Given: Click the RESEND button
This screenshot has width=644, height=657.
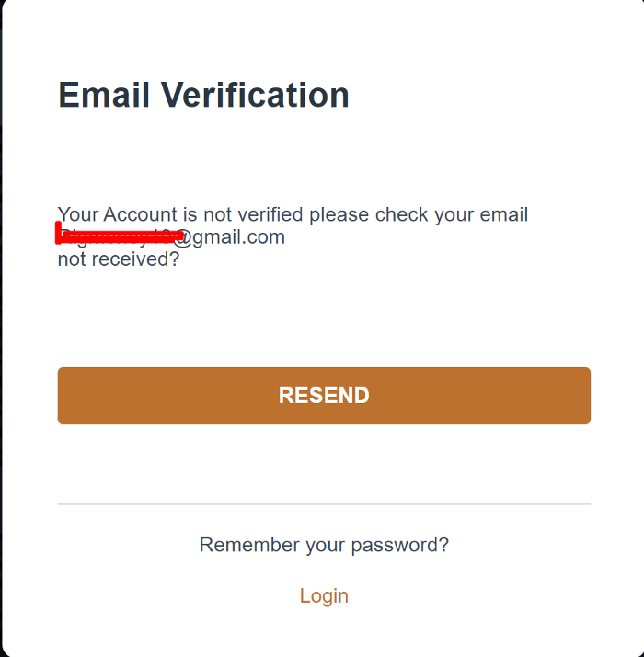Looking at the screenshot, I should (324, 396).
